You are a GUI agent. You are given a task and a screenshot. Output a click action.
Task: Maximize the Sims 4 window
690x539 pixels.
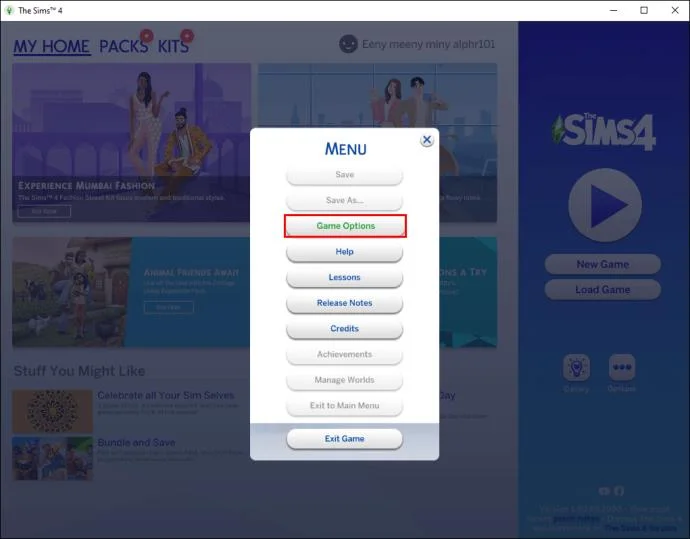click(644, 10)
